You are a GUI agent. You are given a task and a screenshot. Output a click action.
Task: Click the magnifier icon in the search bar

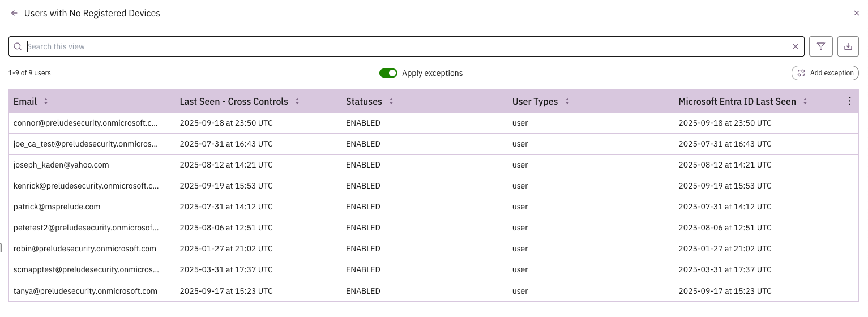tap(18, 46)
